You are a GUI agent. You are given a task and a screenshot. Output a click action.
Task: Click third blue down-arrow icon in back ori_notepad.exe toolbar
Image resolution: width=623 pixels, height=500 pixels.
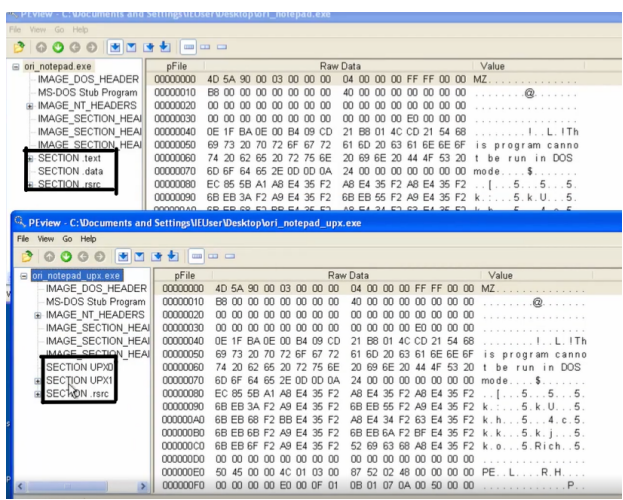tap(148, 48)
